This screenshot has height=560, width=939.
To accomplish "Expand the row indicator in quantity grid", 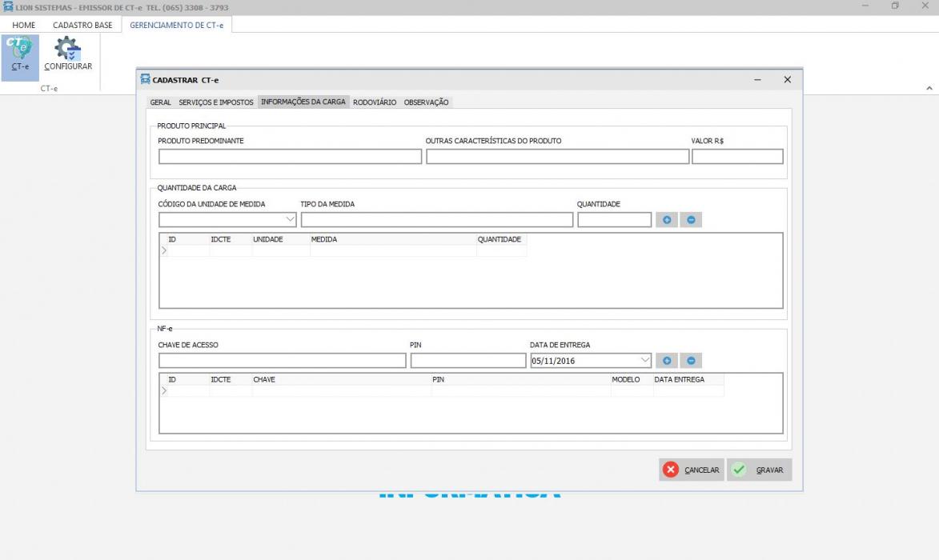I will pyautogui.click(x=164, y=250).
